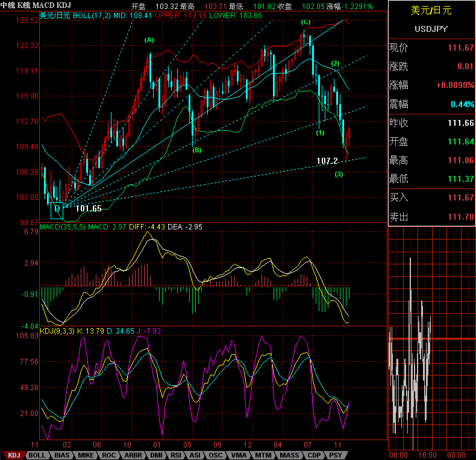Open the ARBR indicator tab
Viewport: 476px width, 460px height.
click(x=133, y=455)
